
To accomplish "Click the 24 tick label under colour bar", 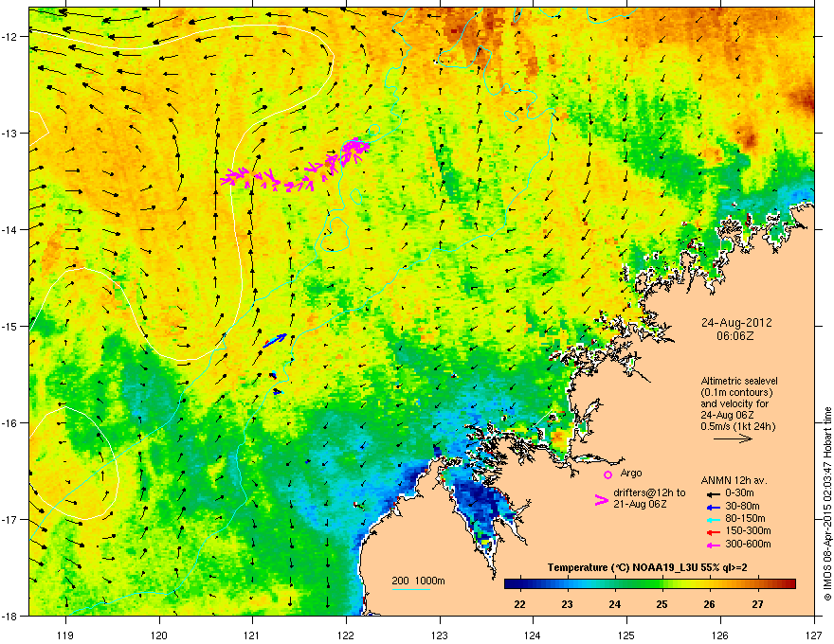I will click(x=615, y=604).
